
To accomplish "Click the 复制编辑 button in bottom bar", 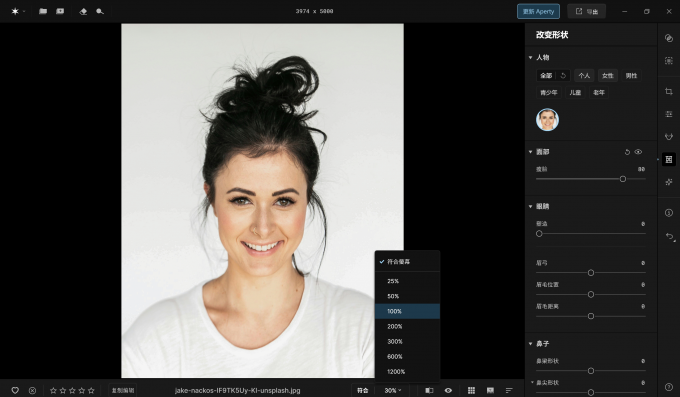I will click(x=123, y=390).
